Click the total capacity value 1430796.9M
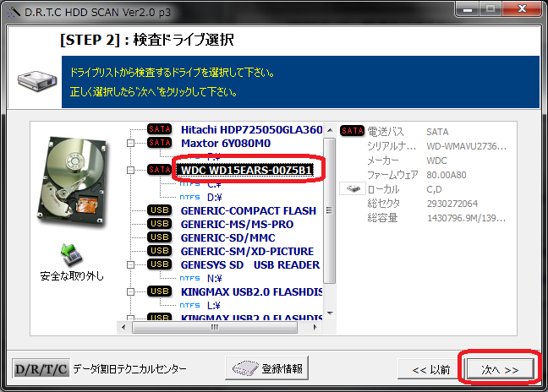This screenshot has width=548, height=392. point(466,218)
